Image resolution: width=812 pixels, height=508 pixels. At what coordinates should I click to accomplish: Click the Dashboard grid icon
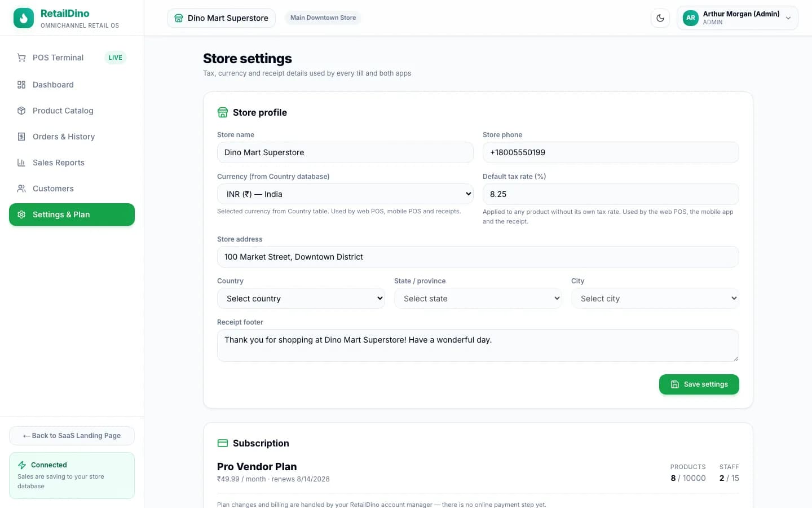21,85
